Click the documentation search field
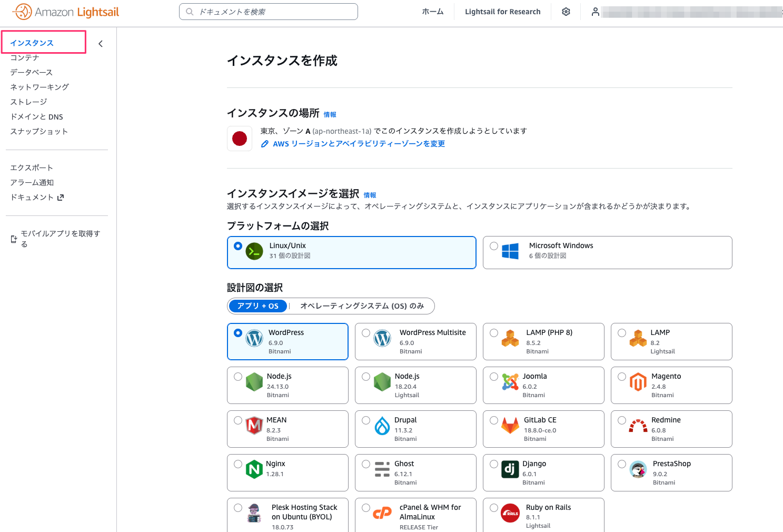Image resolution: width=783 pixels, height=532 pixels. (x=269, y=12)
